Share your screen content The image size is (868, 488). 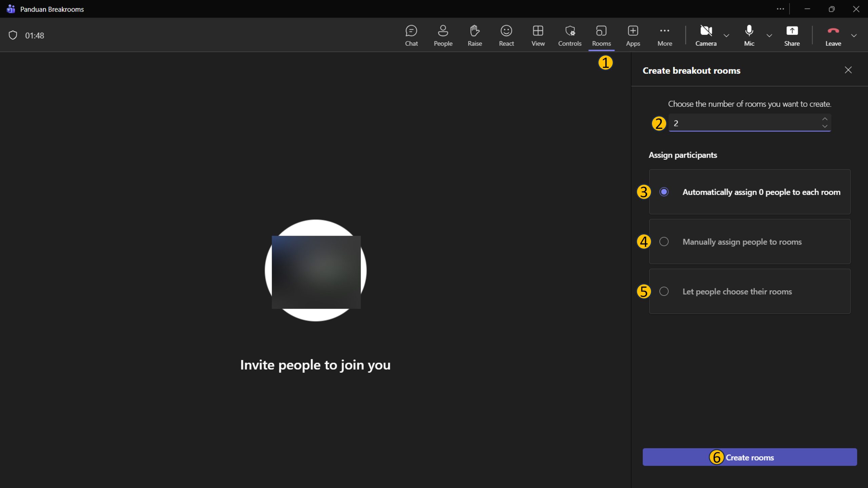coord(792,35)
